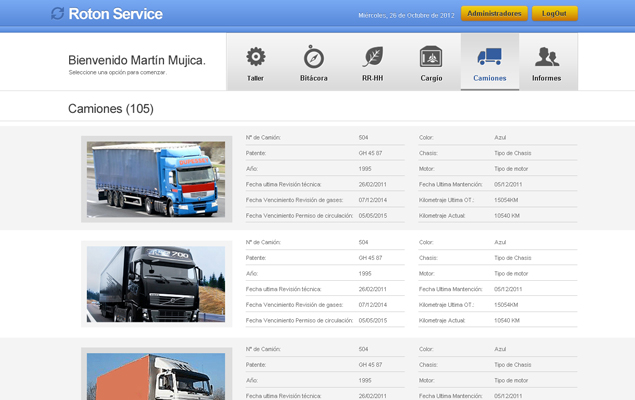Open the Taller gear icon
635x400 pixels.
256,57
